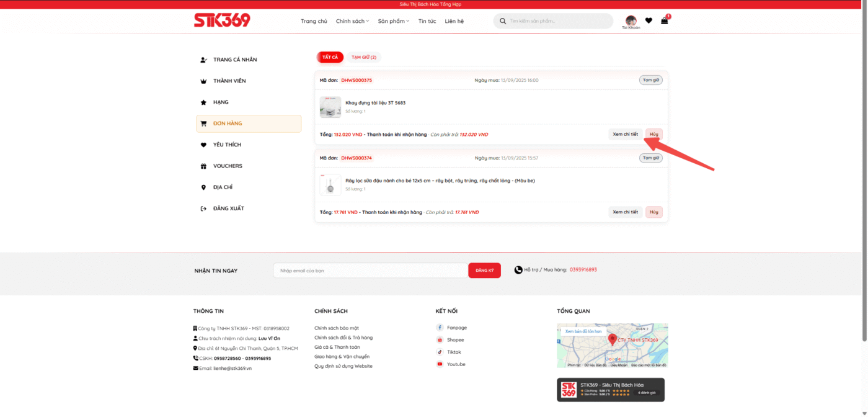The height and width of the screenshot is (417, 868).
Task: Expand the Chính sách dropdown menu
Action: click(x=352, y=21)
